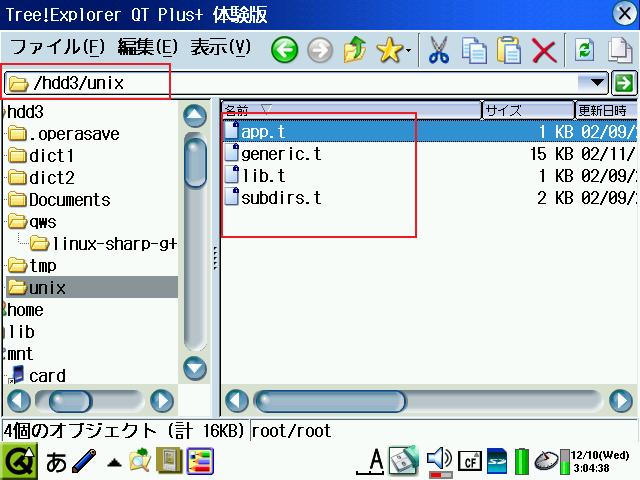Click the grey Forward arrow button
This screenshot has height=480, width=640.
pos(320,50)
